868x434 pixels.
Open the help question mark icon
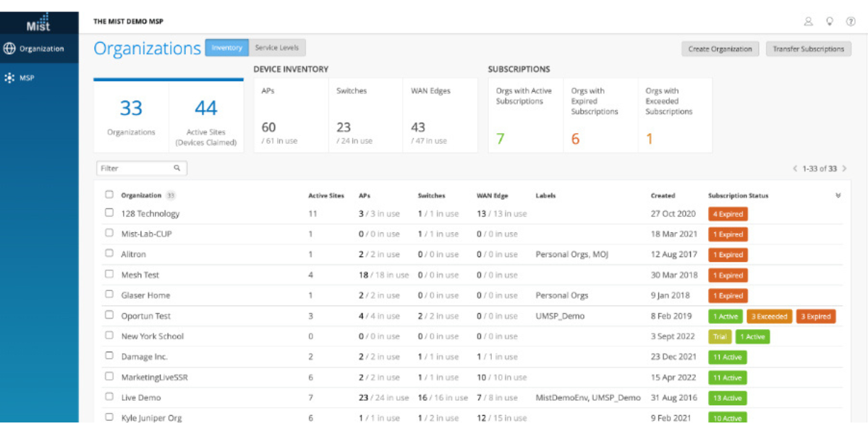click(x=851, y=21)
